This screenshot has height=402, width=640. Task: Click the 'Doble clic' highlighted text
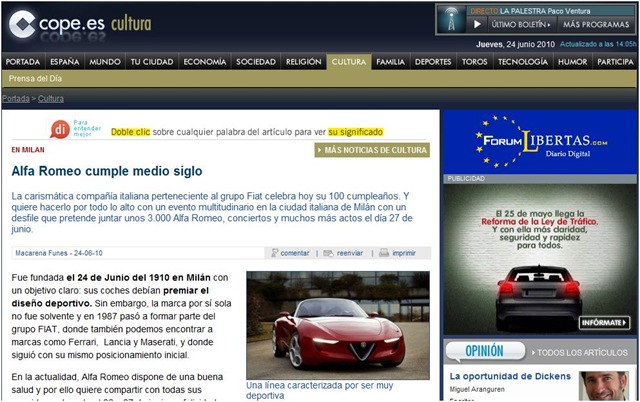(x=131, y=132)
